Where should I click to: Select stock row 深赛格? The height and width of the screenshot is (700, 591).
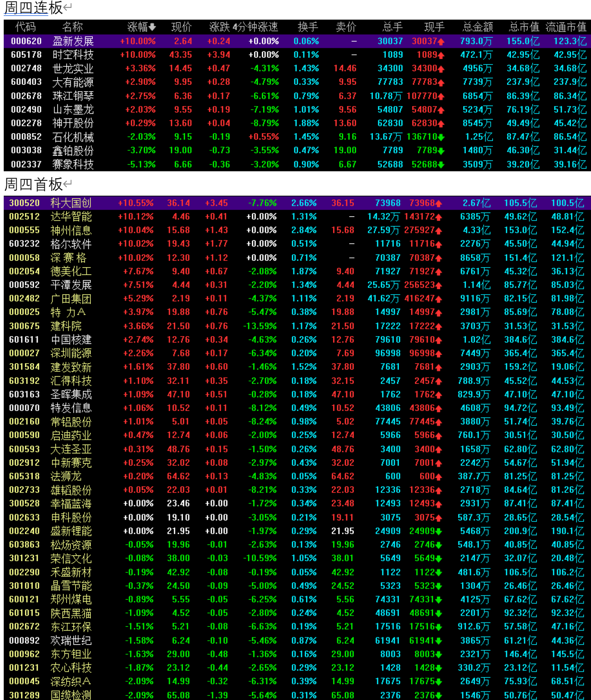pos(297,258)
